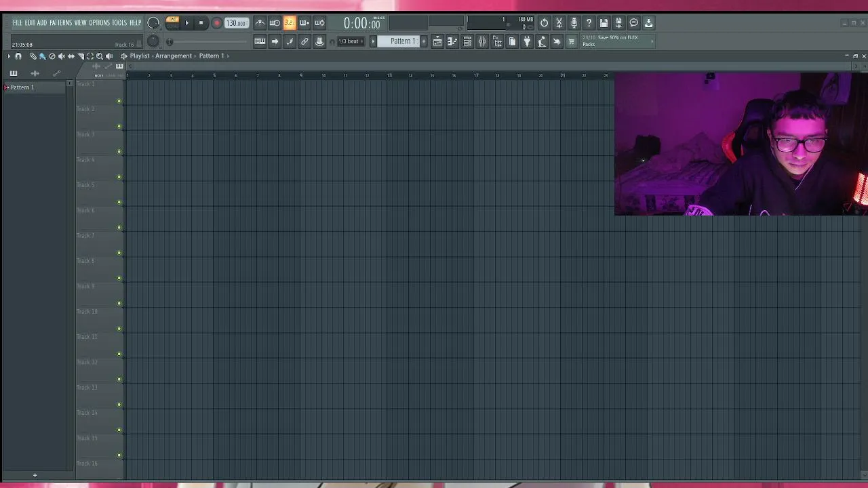
Task: Open the EDIT menu
Action: pos(30,23)
